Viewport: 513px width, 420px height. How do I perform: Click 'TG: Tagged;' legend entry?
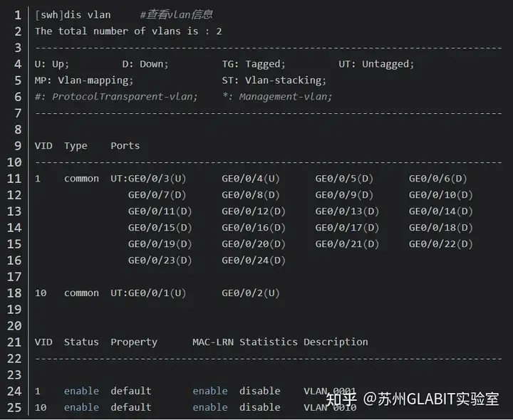point(254,64)
